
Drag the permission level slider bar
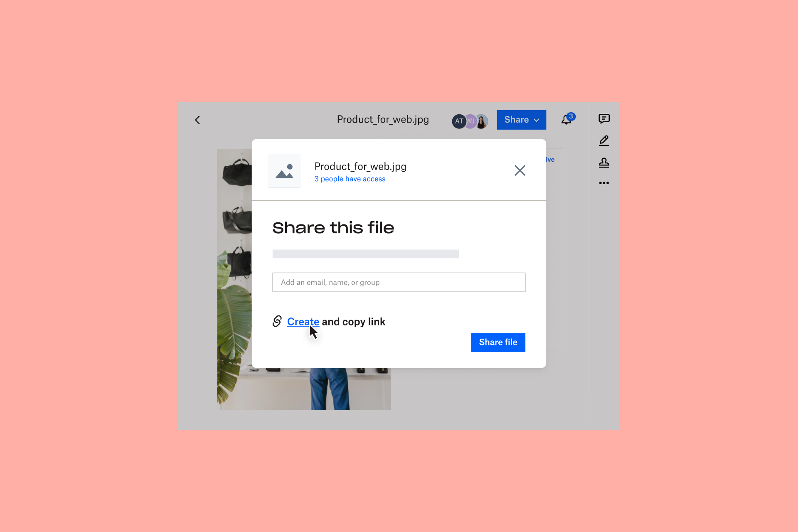coord(366,254)
